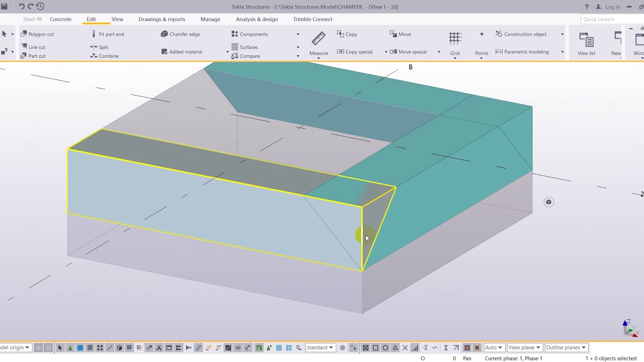Select the Line cut tool
The image size is (644, 362).
click(x=33, y=47)
